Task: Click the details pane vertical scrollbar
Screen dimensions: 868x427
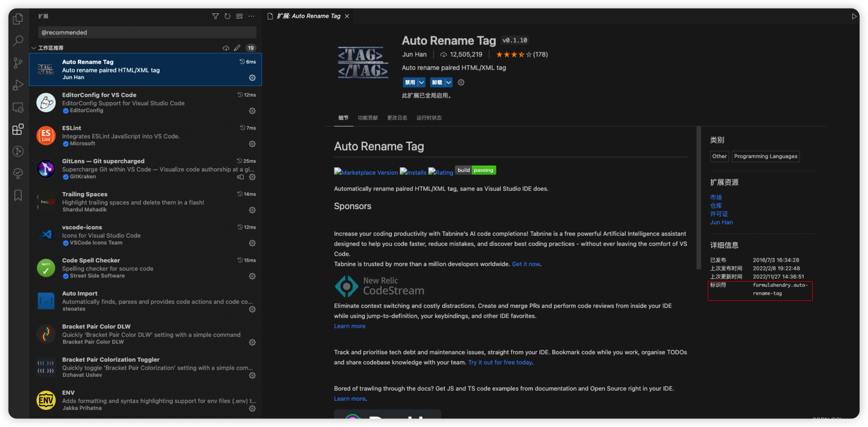Action: tap(699, 198)
